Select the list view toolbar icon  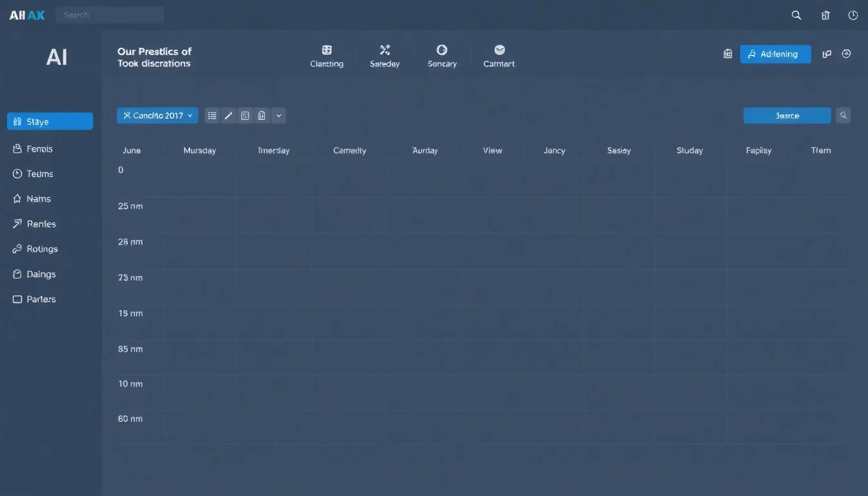pyautogui.click(x=212, y=116)
